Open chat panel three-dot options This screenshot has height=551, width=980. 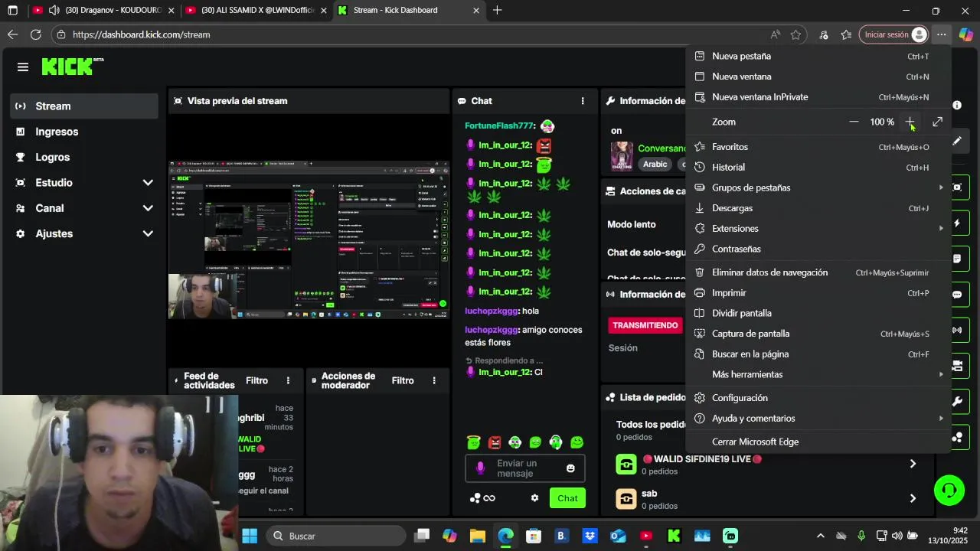click(583, 101)
